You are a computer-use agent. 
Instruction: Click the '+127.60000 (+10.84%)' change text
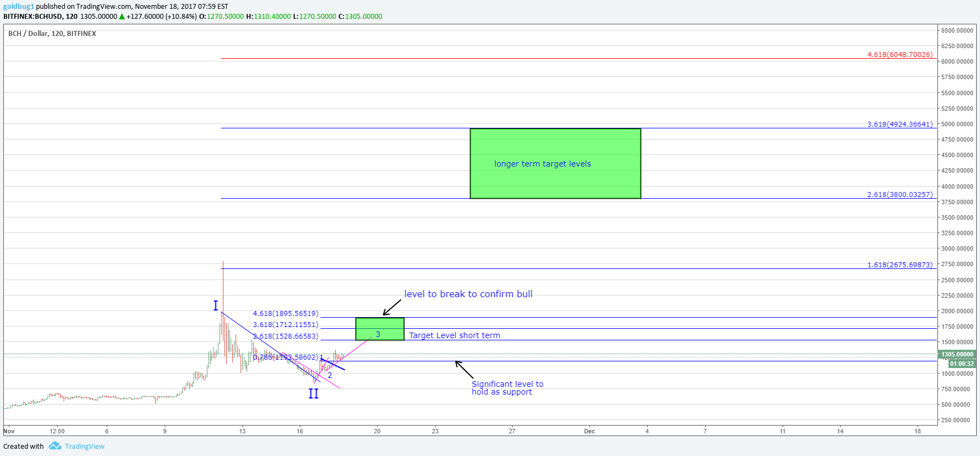point(161,17)
